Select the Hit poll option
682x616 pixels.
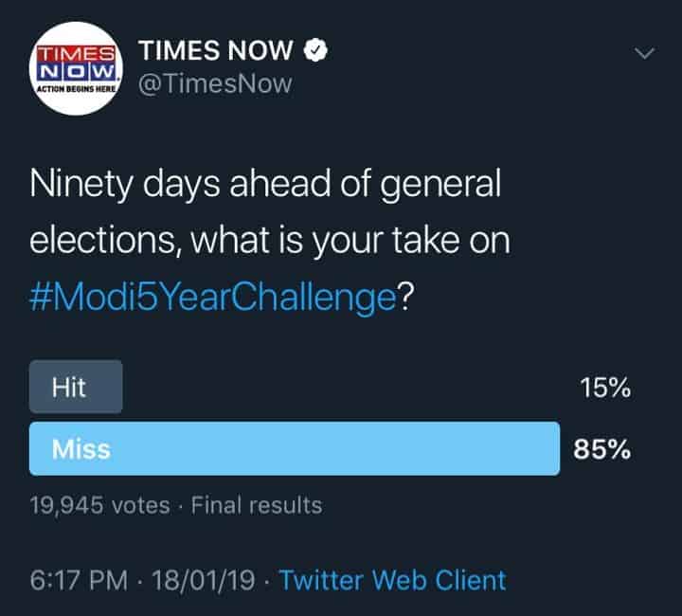[76, 387]
